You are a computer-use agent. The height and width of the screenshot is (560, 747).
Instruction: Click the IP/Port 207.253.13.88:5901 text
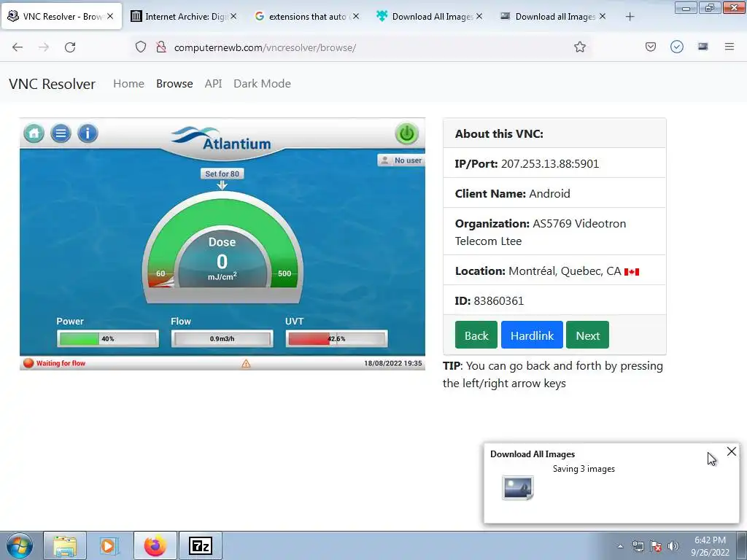(x=527, y=164)
